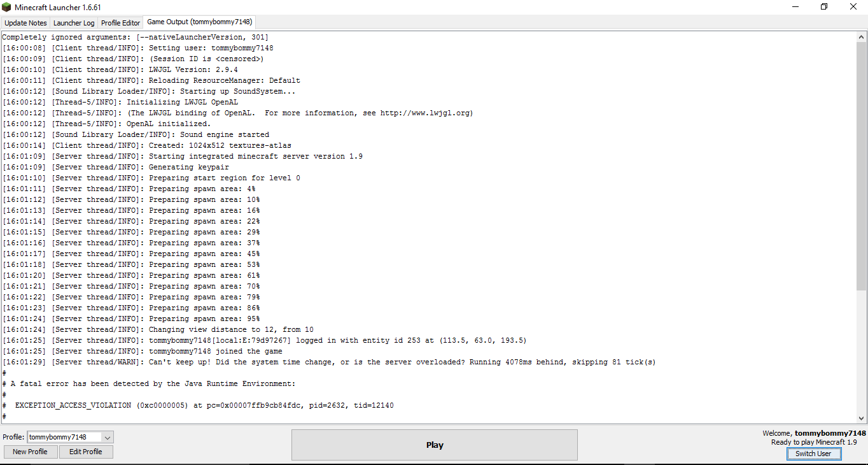The image size is (868, 465).
Task: Click the 'Reloading ResourceManager: Default' log line
Action: pos(151,80)
